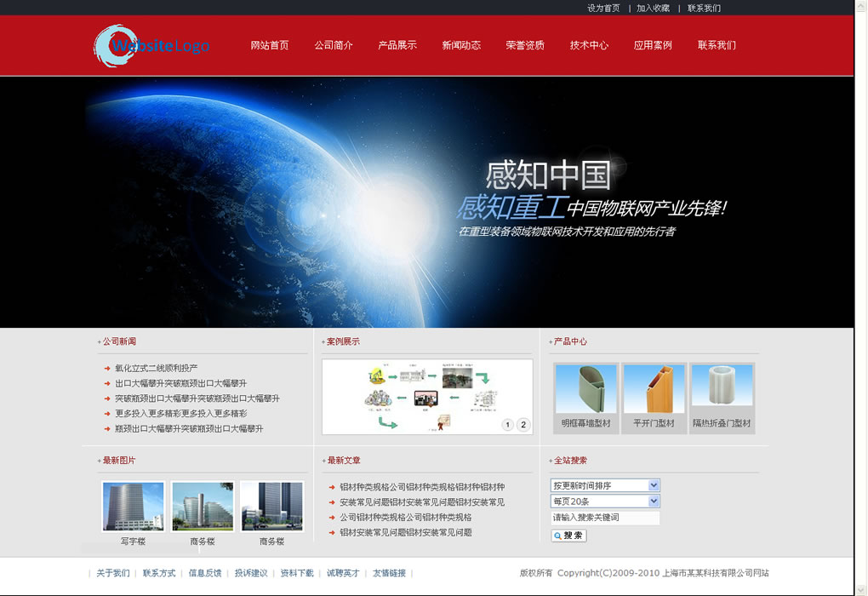This screenshot has width=868, height=596.
Task: Click the 写字楼 photo under 最新图片
Action: click(132, 506)
